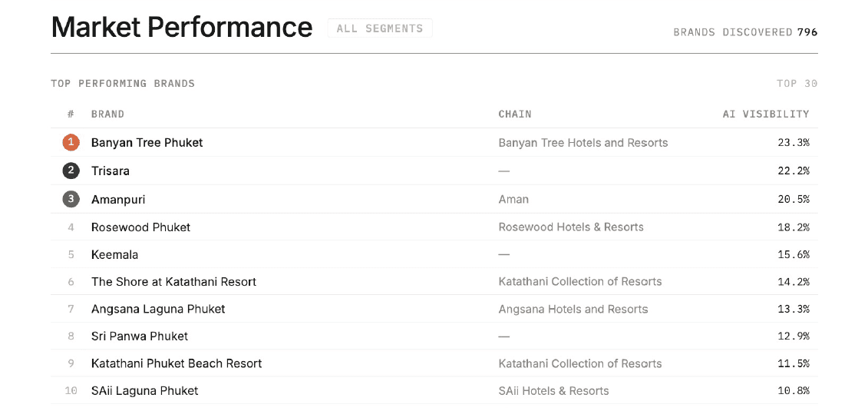868x411 pixels.
Task: Click the TOP 30 label
Action: [x=797, y=84]
